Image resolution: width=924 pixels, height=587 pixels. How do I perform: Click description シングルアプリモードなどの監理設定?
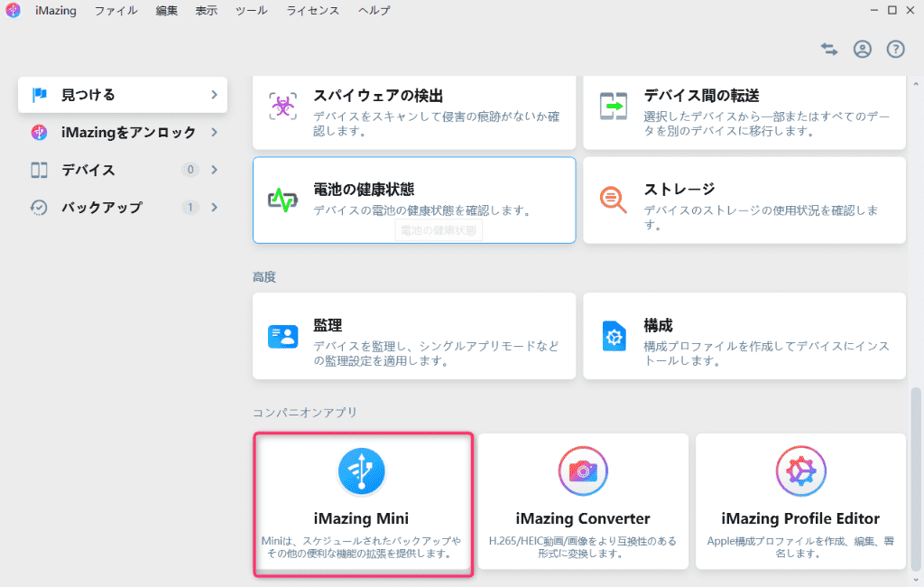[436, 353]
